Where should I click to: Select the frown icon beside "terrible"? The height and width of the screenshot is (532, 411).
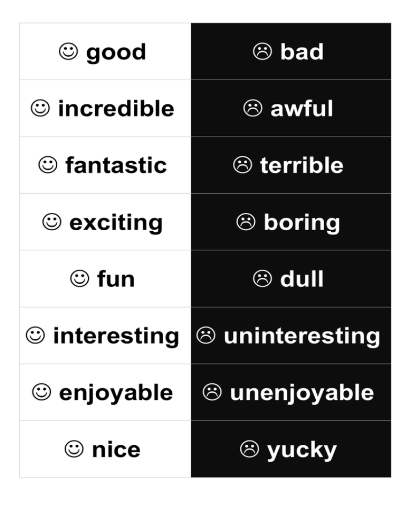242,165
